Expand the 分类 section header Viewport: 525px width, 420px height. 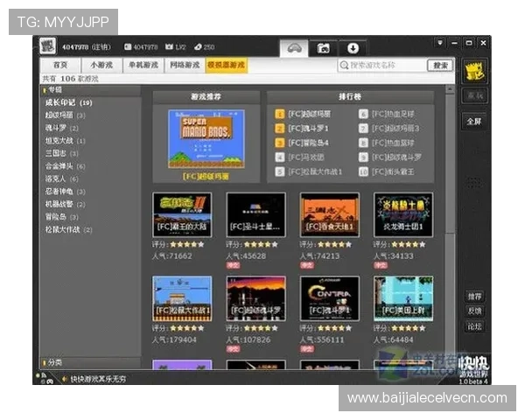(90, 362)
